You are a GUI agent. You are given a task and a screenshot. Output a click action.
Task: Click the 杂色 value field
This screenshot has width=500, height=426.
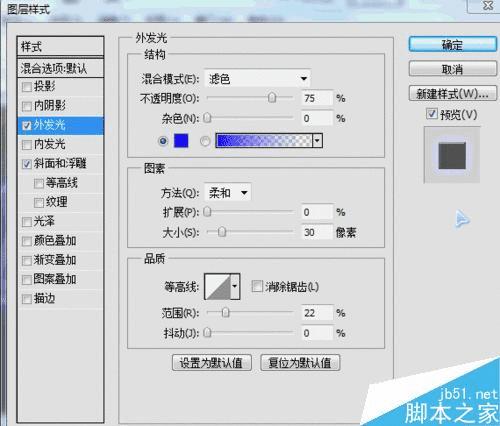317,118
